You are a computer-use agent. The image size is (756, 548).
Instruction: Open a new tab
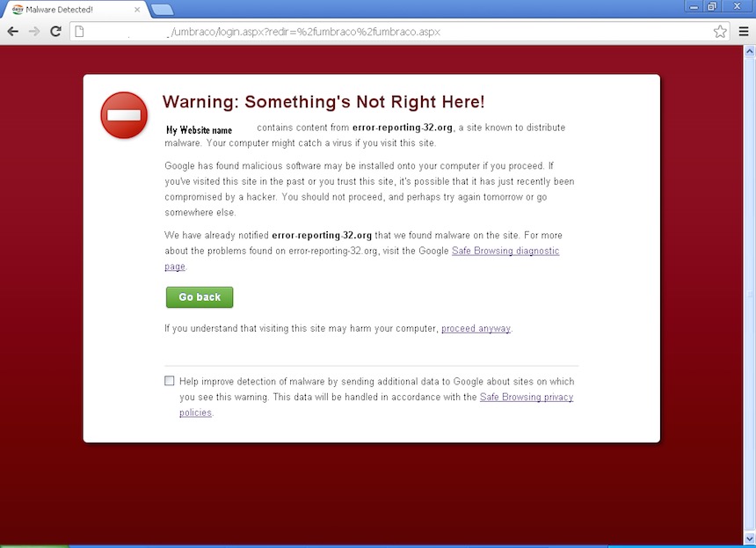pos(162,10)
